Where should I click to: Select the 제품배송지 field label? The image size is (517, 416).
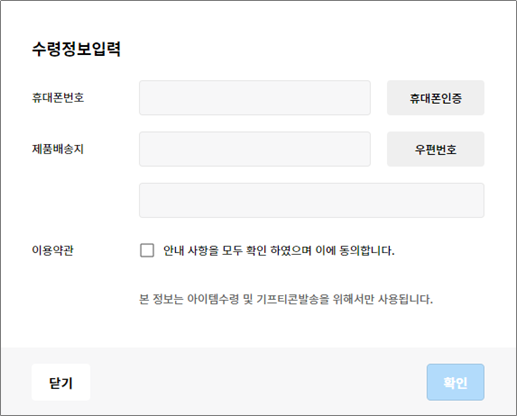click(58, 149)
